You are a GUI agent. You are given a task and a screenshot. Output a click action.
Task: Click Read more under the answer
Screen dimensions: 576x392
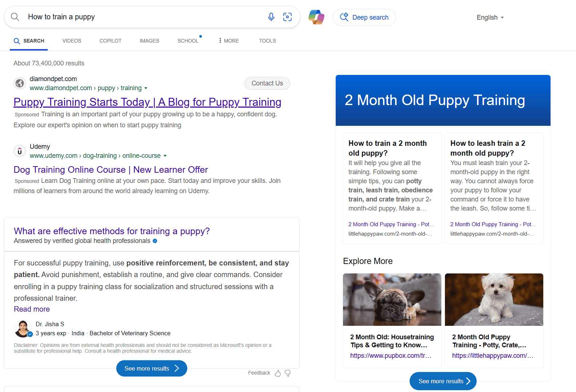click(32, 309)
